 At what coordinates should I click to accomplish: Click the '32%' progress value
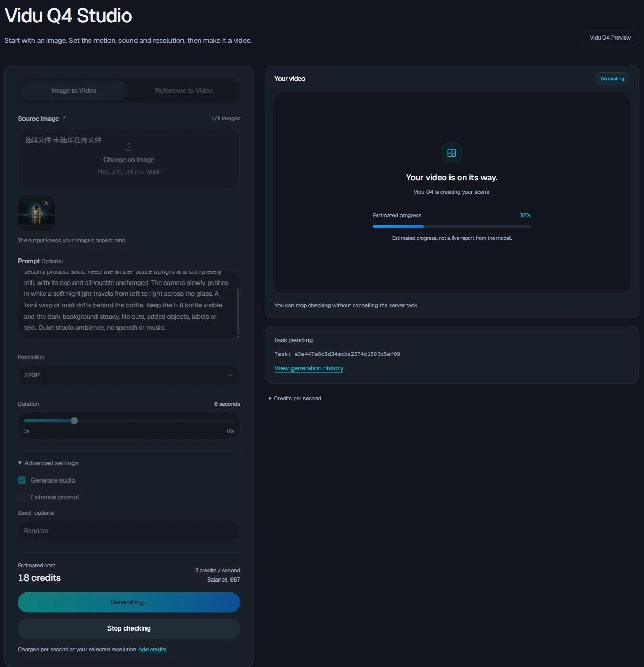[525, 215]
